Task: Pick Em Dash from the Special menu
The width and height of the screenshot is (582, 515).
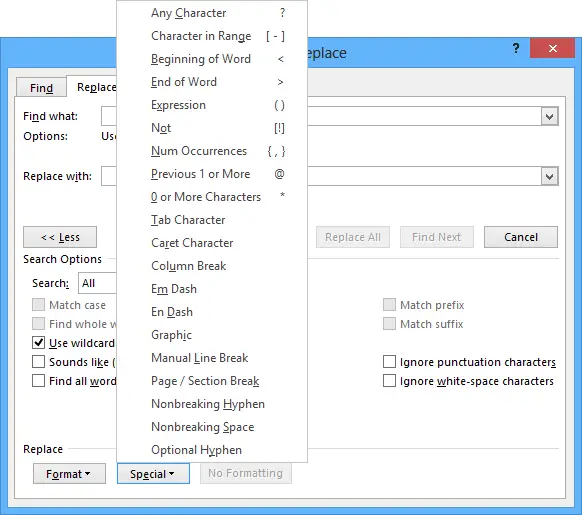Action: coord(212,289)
